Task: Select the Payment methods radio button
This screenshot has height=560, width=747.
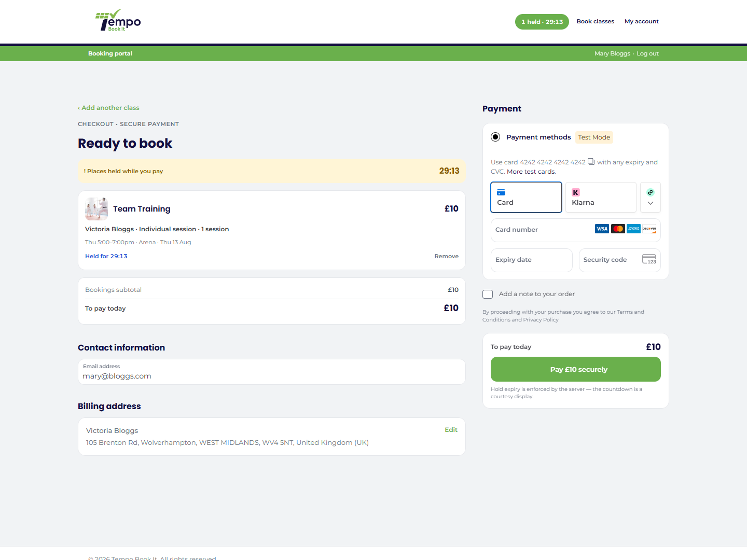Action: (x=495, y=137)
